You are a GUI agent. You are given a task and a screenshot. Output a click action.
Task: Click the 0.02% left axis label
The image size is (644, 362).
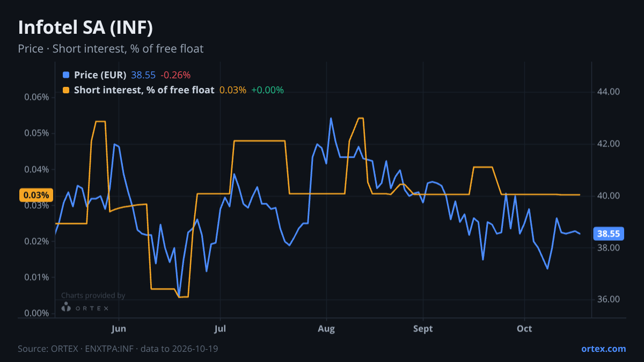pos(37,241)
